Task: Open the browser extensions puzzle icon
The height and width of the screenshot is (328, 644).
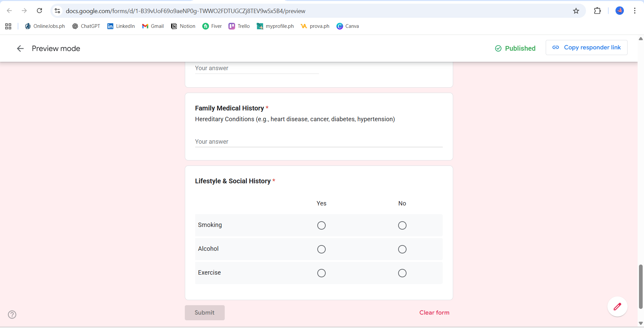Action: (x=597, y=11)
